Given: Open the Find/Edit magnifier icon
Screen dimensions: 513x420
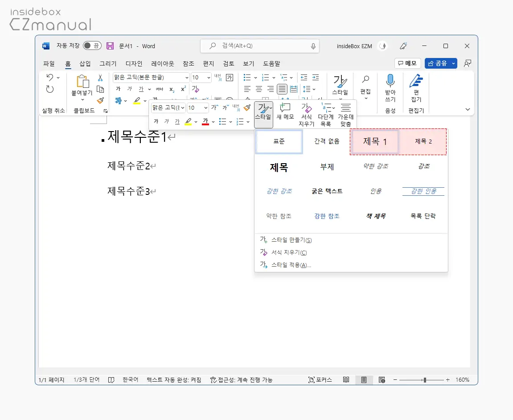Looking at the screenshot, I should [365, 79].
